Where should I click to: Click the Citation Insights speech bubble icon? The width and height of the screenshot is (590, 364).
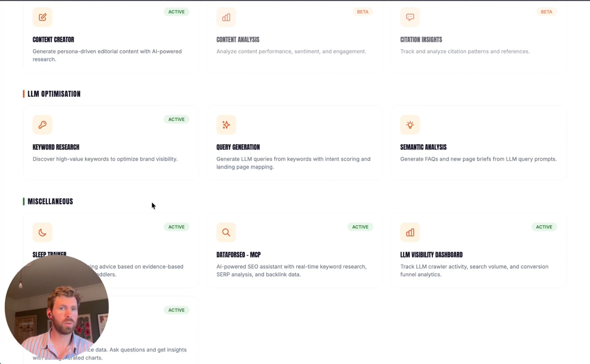410,17
